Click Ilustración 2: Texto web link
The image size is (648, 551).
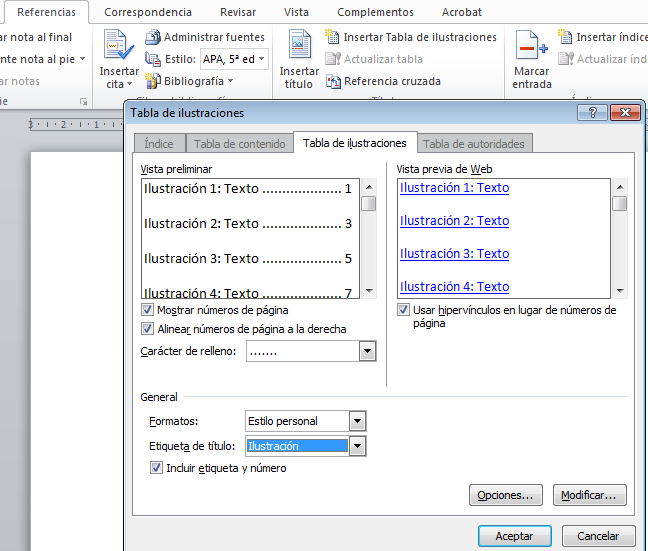pos(454,221)
